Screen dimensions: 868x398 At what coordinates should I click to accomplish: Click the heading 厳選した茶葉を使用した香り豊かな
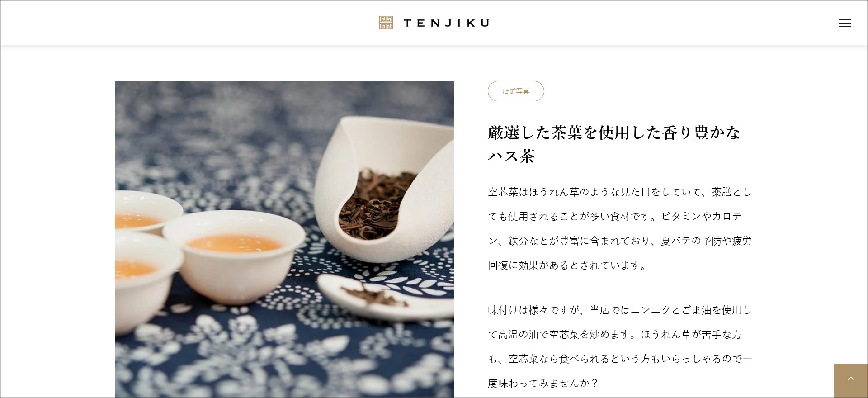tap(613, 133)
